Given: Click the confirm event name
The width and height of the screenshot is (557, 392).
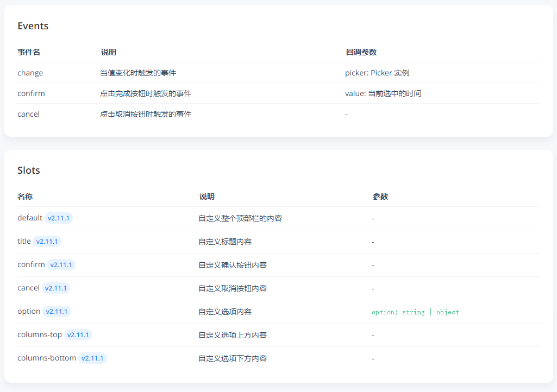Looking at the screenshot, I should [x=31, y=93].
